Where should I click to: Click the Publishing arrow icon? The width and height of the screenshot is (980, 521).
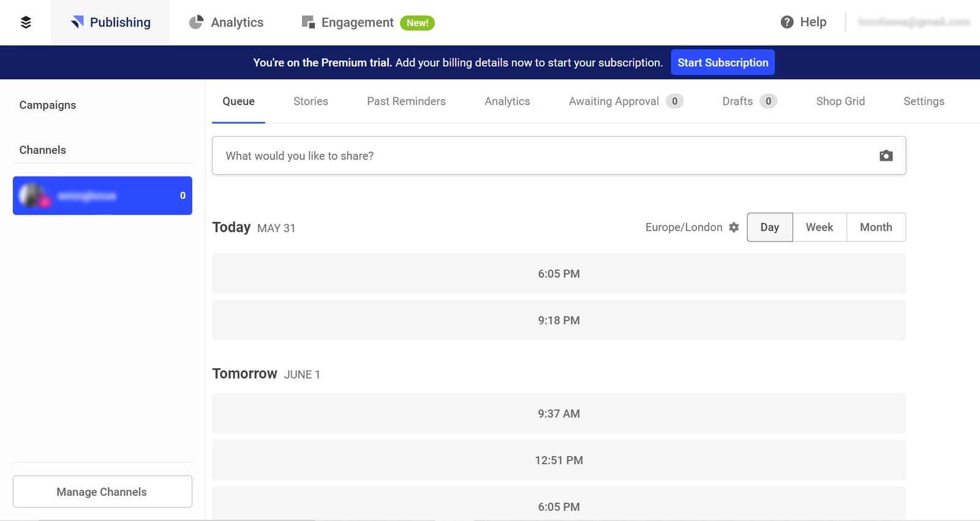click(x=77, y=23)
